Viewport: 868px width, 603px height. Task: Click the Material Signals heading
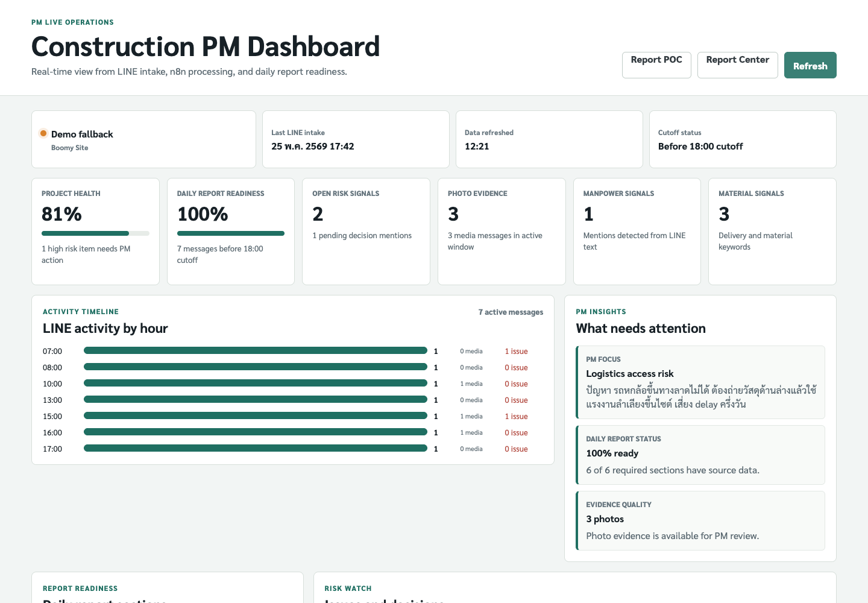(751, 194)
